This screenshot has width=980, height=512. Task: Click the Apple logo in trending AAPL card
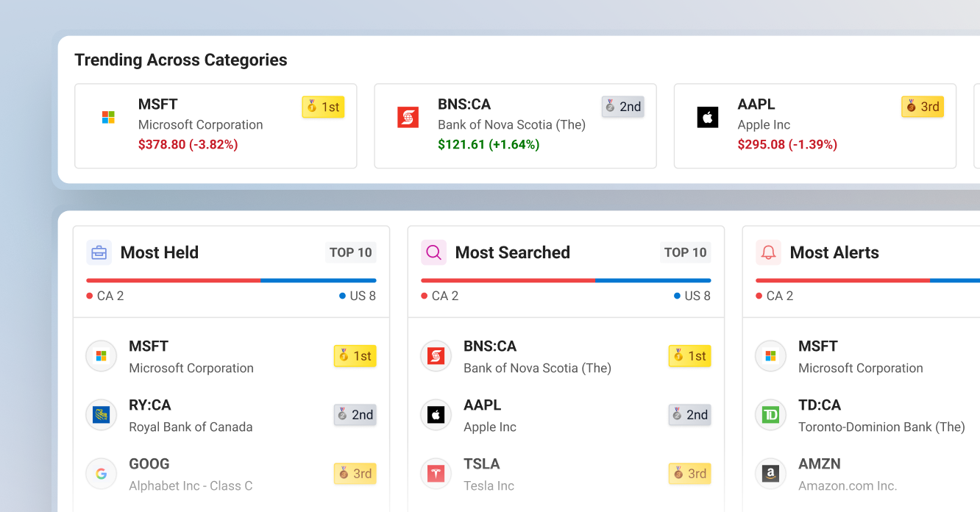click(x=707, y=117)
